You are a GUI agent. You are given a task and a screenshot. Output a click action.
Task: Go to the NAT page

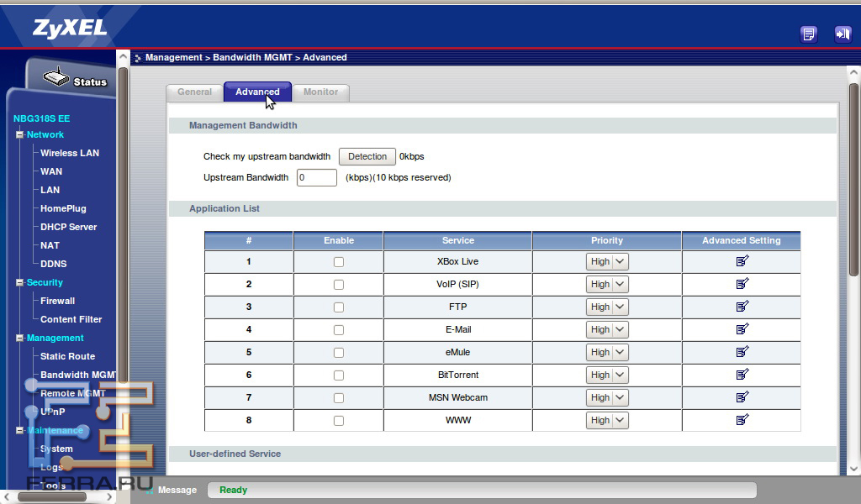(x=50, y=245)
